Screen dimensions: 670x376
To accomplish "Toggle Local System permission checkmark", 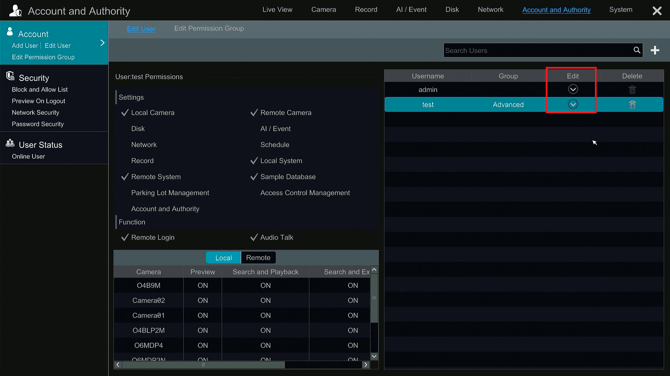I will (254, 161).
